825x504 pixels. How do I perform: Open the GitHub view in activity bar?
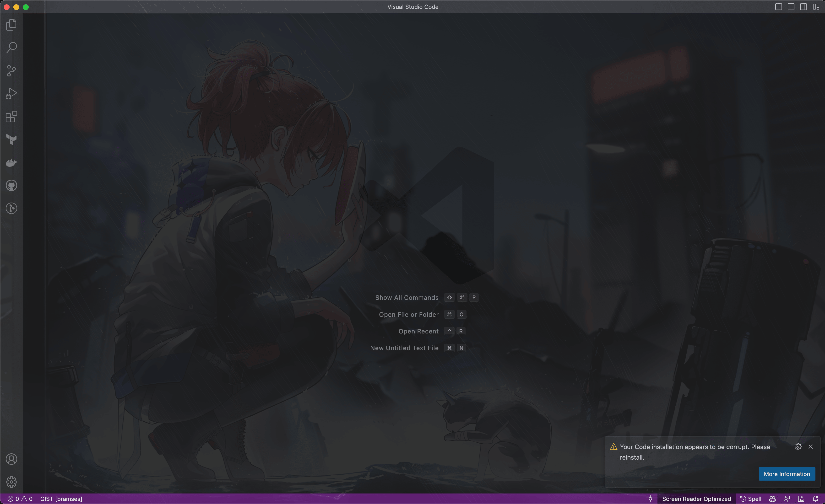11,185
